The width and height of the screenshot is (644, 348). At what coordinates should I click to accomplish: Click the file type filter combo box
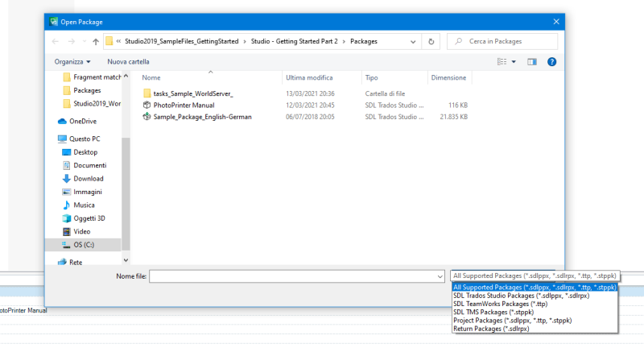point(535,275)
